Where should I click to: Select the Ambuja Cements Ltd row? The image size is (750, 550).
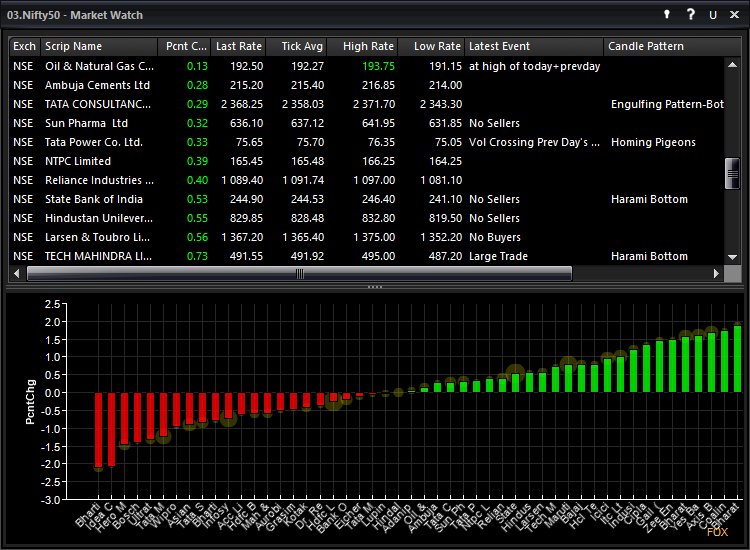coord(366,85)
